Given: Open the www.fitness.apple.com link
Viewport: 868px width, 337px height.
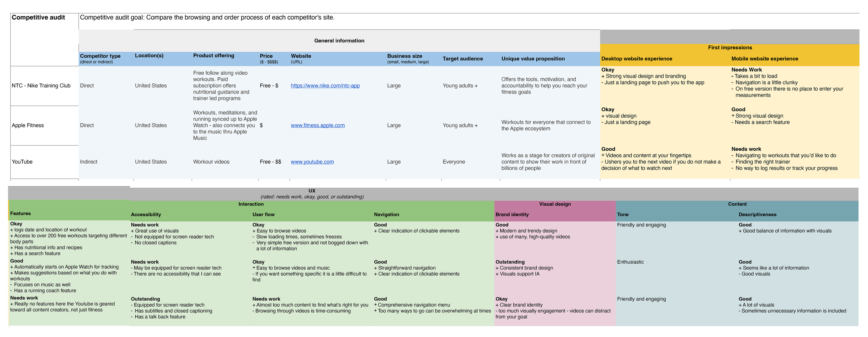Looking at the screenshot, I should coord(317,125).
